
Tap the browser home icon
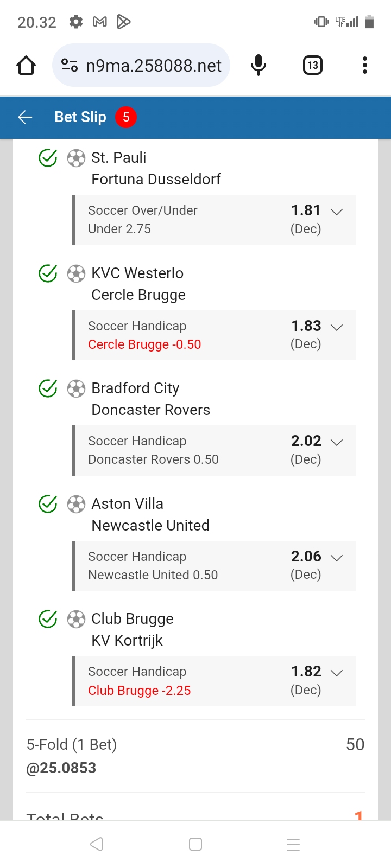[26, 66]
